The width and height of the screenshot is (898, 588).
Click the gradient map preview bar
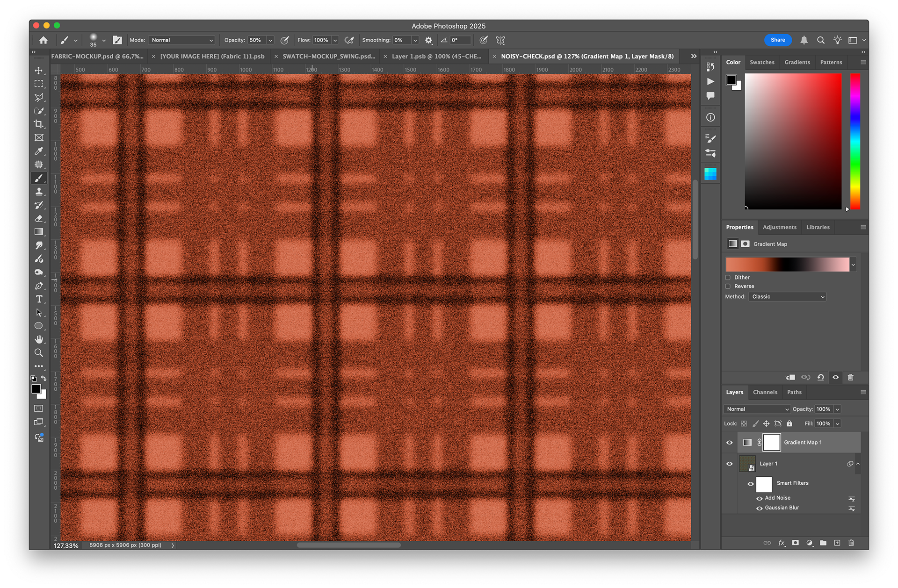click(x=788, y=265)
